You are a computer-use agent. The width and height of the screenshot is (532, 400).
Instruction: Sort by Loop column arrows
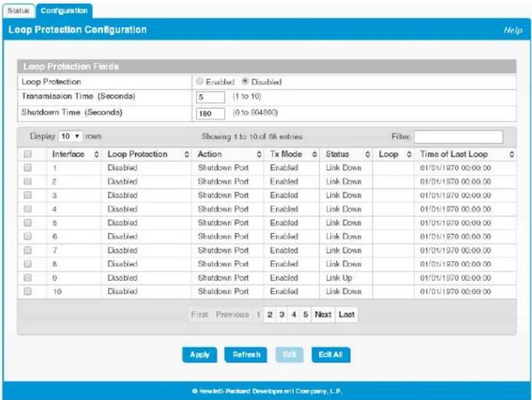(409, 155)
